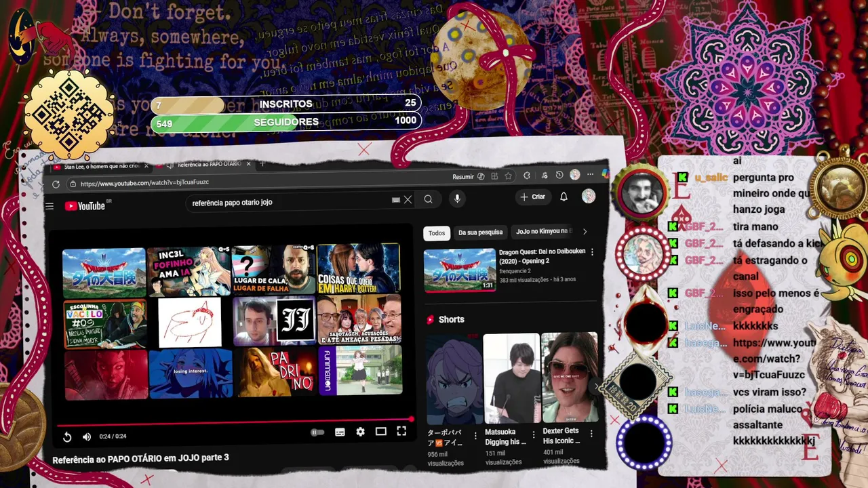Open browser three-dot menu

tap(590, 174)
